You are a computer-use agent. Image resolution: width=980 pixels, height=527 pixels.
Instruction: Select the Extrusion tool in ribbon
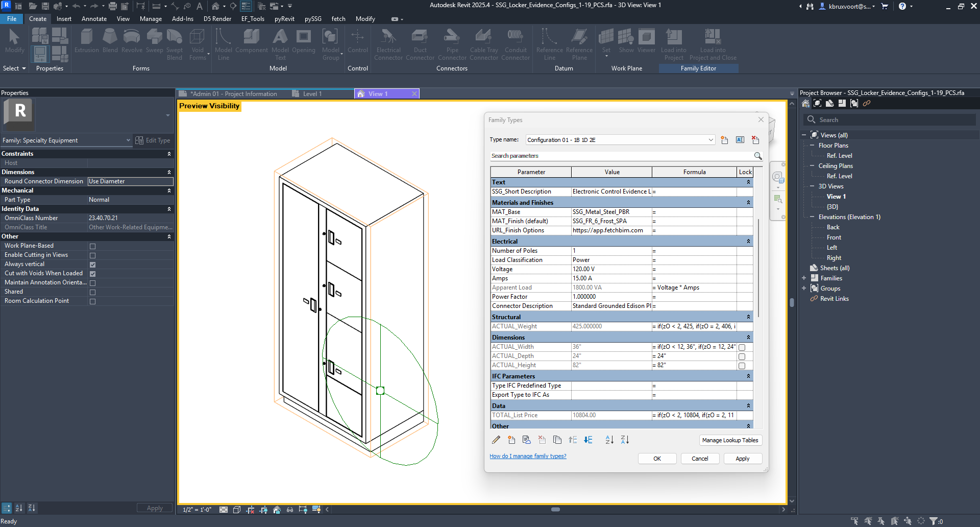(x=87, y=41)
